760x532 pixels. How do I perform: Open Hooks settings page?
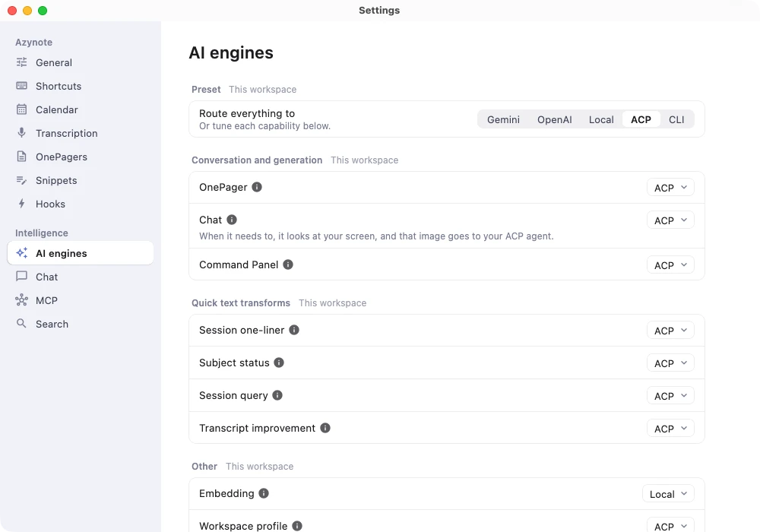(81, 204)
